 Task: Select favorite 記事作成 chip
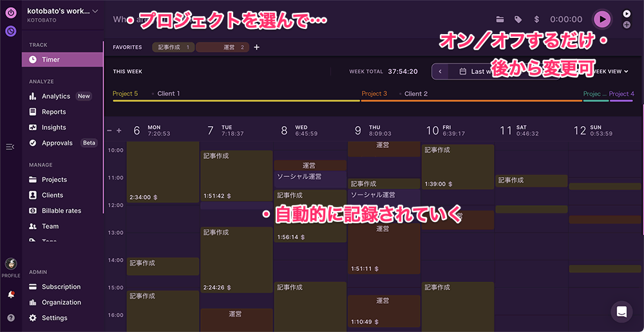click(174, 47)
